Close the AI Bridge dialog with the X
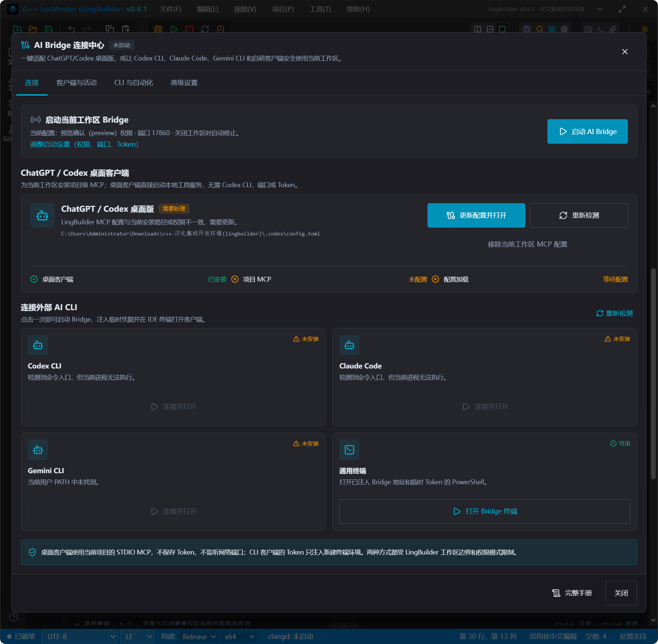 [625, 52]
